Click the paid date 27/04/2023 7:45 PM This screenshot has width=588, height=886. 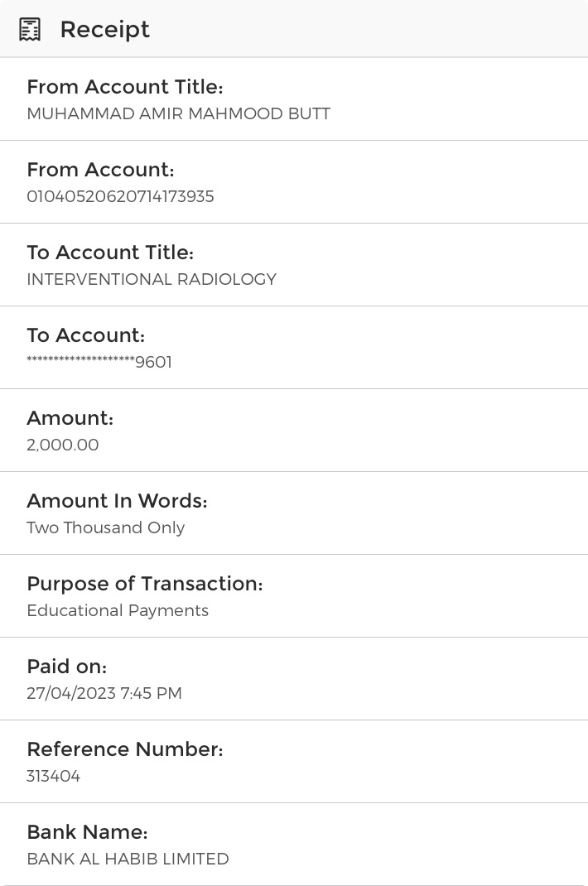pos(104,694)
